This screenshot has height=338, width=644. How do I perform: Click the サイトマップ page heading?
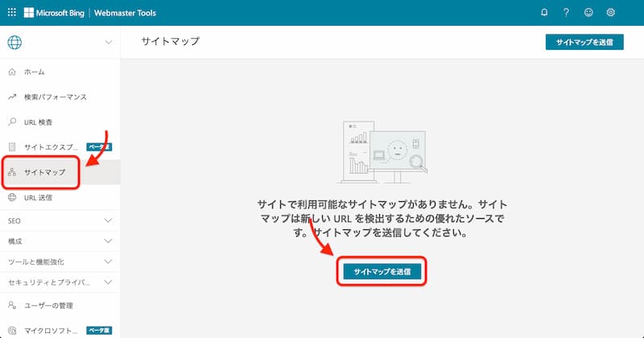click(x=171, y=41)
